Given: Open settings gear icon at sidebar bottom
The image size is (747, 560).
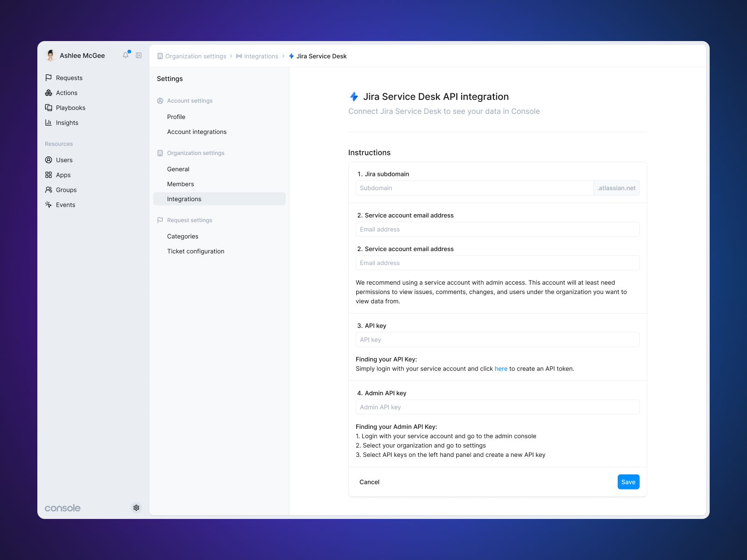Looking at the screenshot, I should (x=136, y=508).
